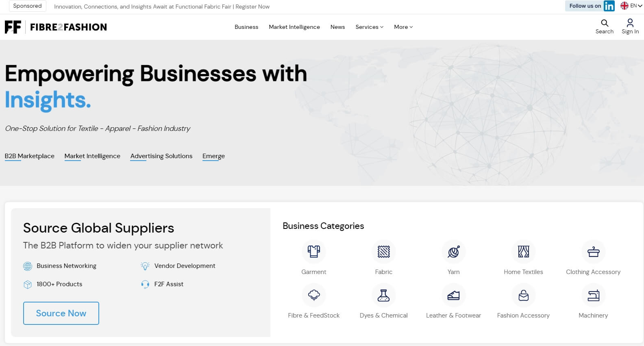
Task: Click the Fabric category label
Action: (383, 272)
